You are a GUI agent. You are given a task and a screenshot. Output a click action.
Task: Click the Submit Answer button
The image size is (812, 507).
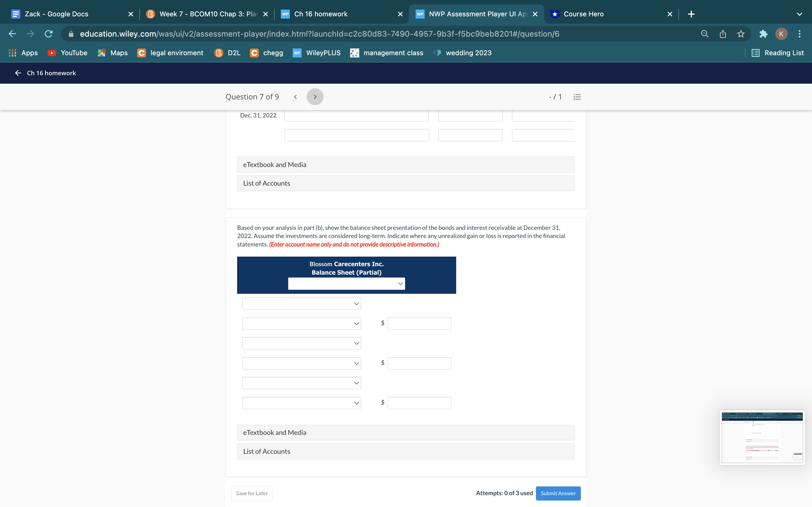tap(558, 493)
